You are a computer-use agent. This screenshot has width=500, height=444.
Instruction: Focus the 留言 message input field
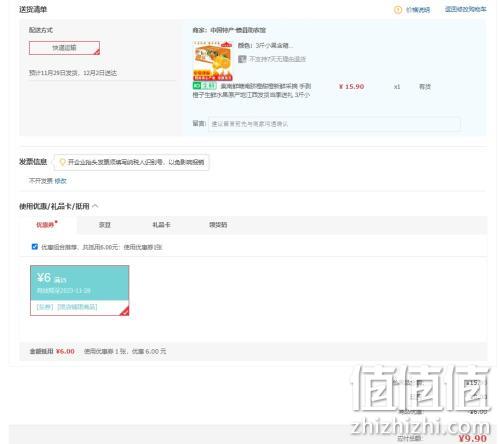tap(334, 124)
